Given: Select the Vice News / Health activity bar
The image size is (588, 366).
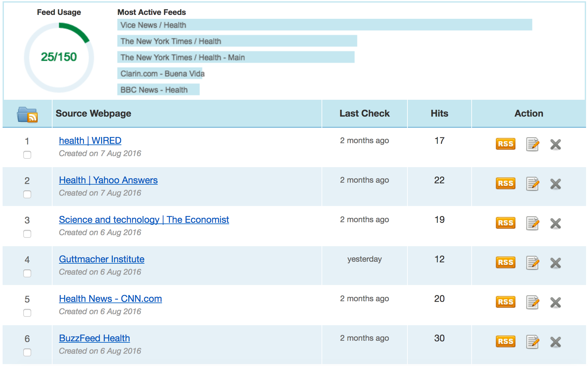Looking at the screenshot, I should (324, 25).
